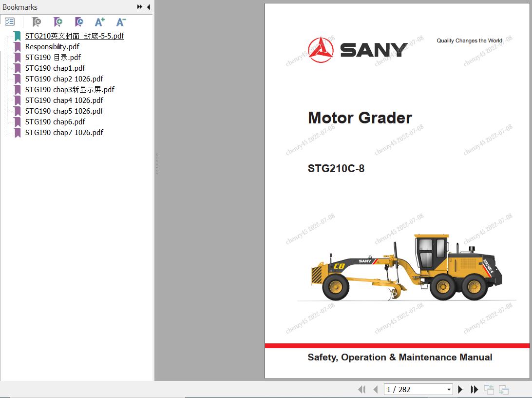532x398 pixels.
Task: Go to the first page button
Action: click(x=361, y=390)
